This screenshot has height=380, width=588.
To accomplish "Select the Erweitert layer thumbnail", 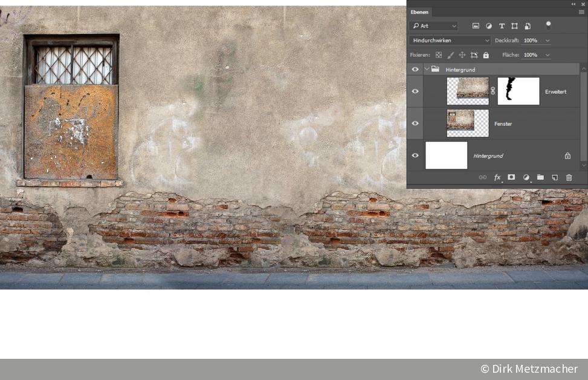I will pyautogui.click(x=468, y=91).
